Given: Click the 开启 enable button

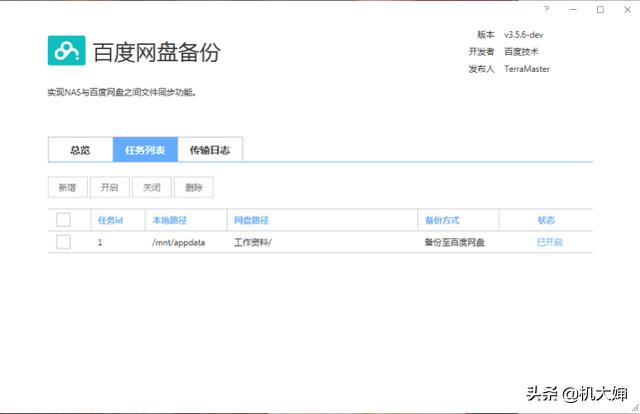Looking at the screenshot, I should 110,187.
